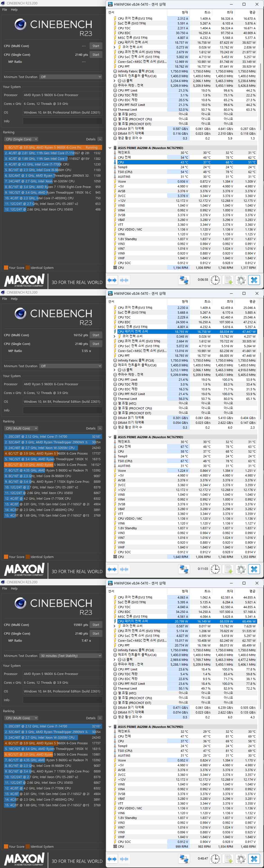Screen dimensions: 264x868
Task: Start Single Core test in Cinebench scoring 15981 pts
Action: [x=96, y=634]
